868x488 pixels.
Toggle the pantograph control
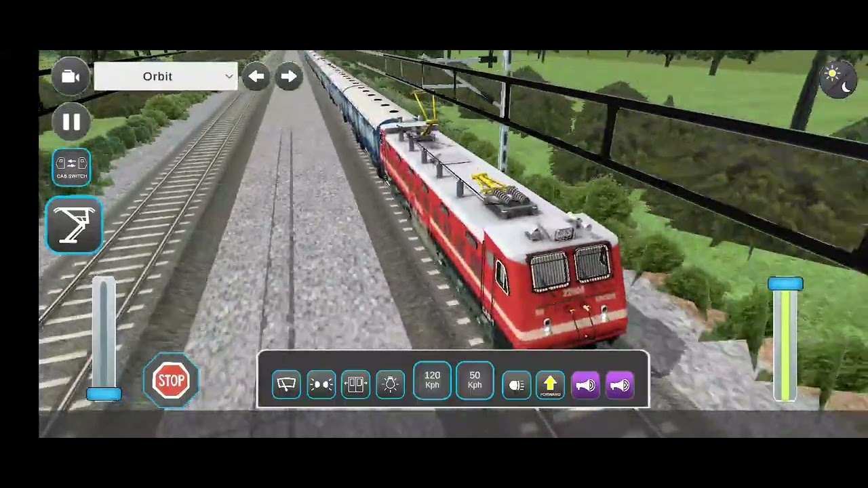74,225
